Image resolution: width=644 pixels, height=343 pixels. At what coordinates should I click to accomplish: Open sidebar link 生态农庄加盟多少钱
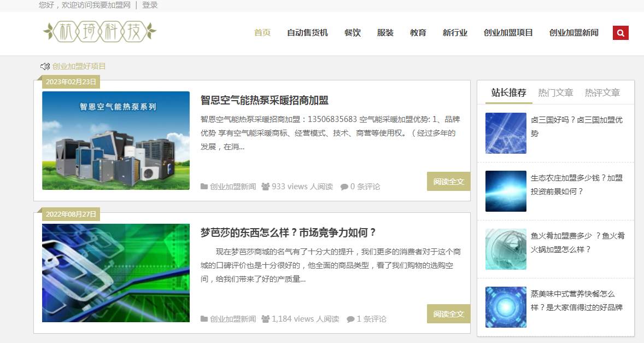tap(577, 184)
